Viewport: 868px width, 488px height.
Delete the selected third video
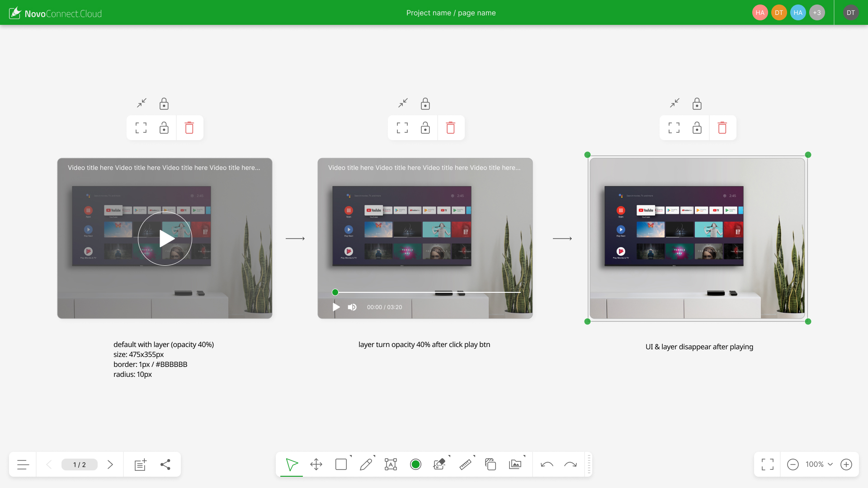click(722, 128)
